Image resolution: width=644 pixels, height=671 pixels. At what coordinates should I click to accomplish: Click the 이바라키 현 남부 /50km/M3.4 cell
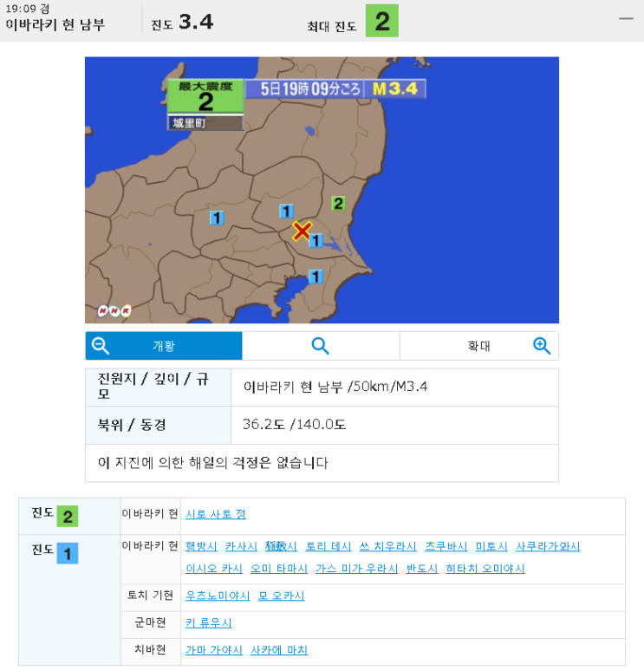click(x=394, y=388)
